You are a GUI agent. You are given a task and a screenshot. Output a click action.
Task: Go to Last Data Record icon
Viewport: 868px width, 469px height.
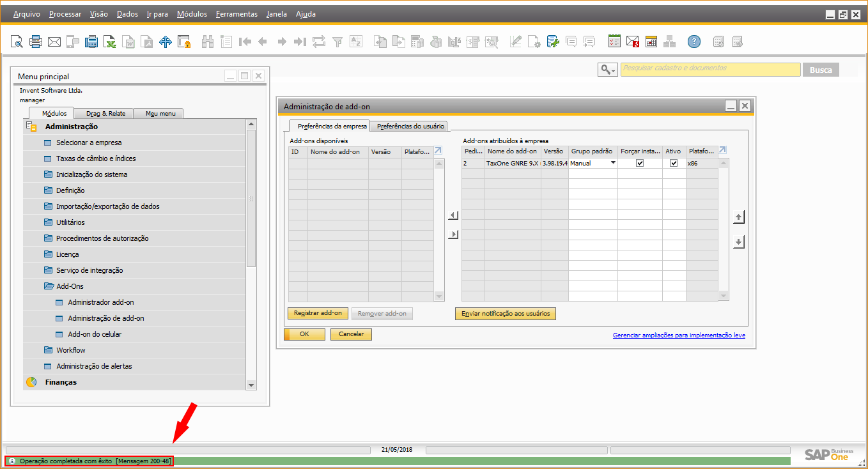[300, 42]
